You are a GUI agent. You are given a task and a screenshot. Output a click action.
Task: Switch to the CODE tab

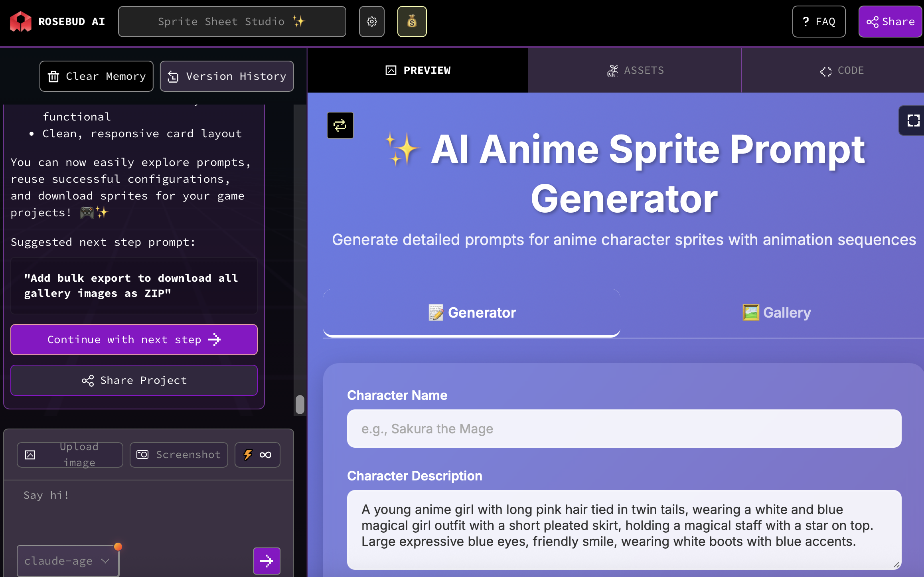842,70
